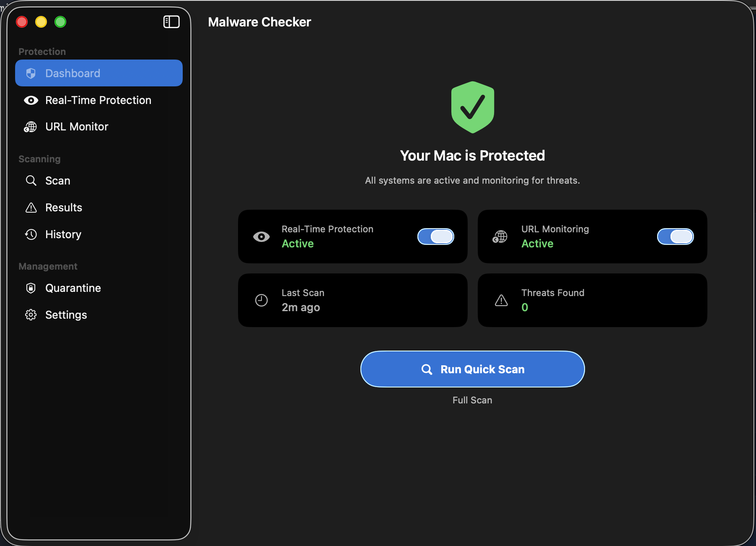This screenshot has height=546, width=756.
Task: Click the Full Scan link
Action: click(x=472, y=400)
